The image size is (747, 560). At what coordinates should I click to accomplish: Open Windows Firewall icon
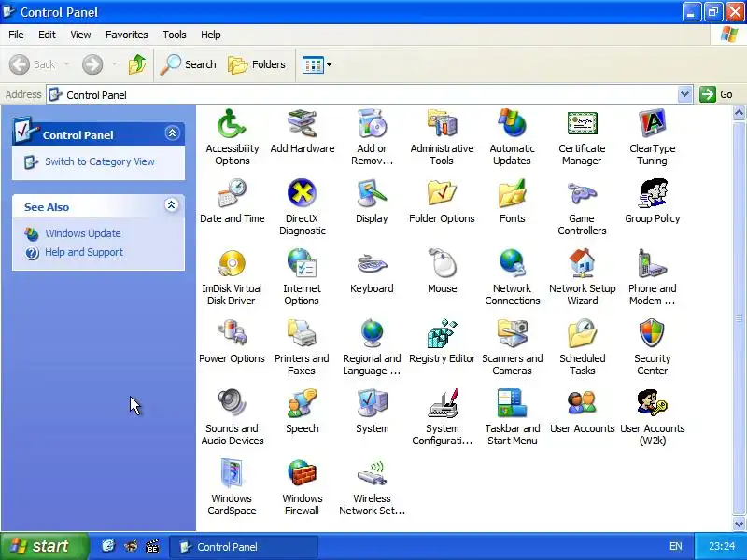tap(302, 473)
